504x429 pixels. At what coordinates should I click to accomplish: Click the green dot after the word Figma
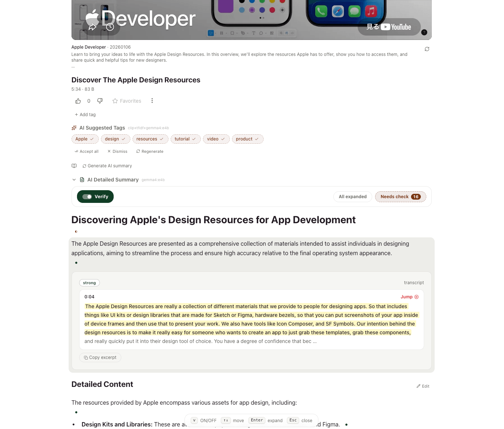tap(346, 424)
